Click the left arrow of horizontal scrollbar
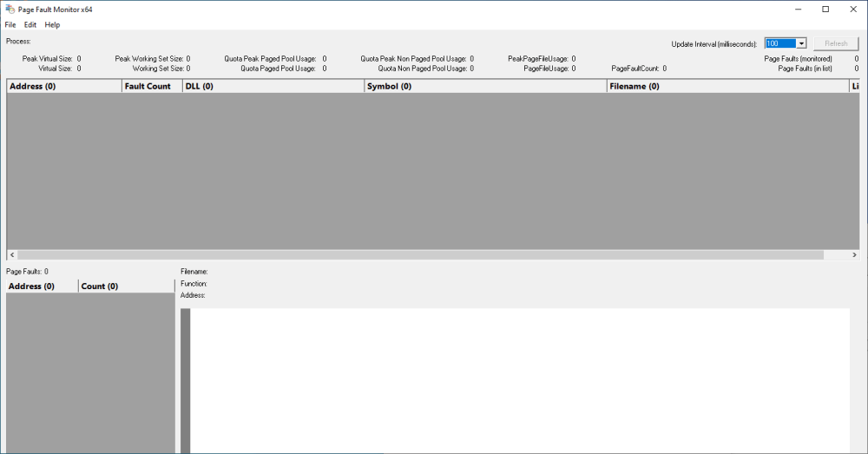The image size is (868, 454). (x=12, y=254)
